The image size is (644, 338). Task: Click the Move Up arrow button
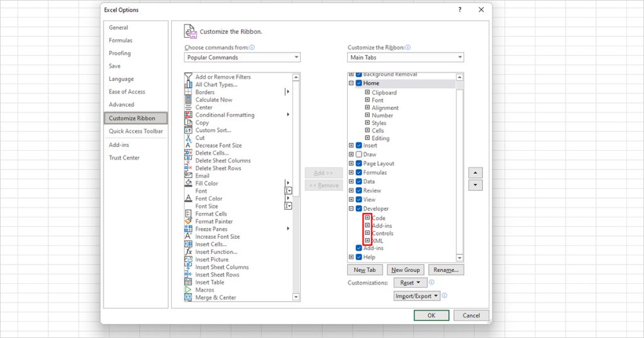(x=475, y=173)
